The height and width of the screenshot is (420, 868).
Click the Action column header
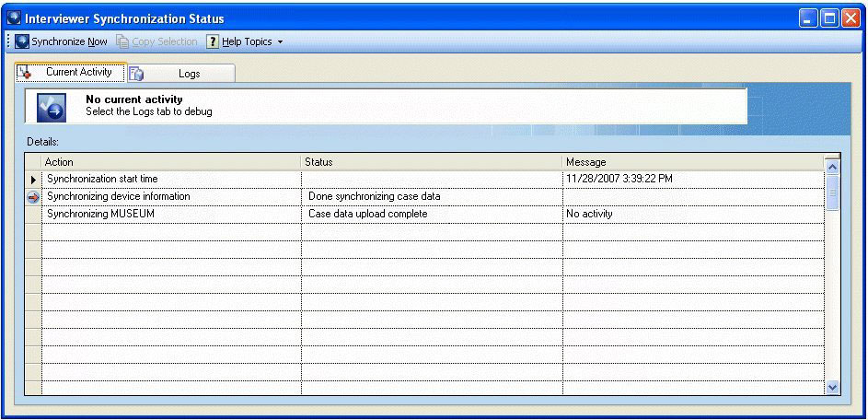(x=171, y=162)
